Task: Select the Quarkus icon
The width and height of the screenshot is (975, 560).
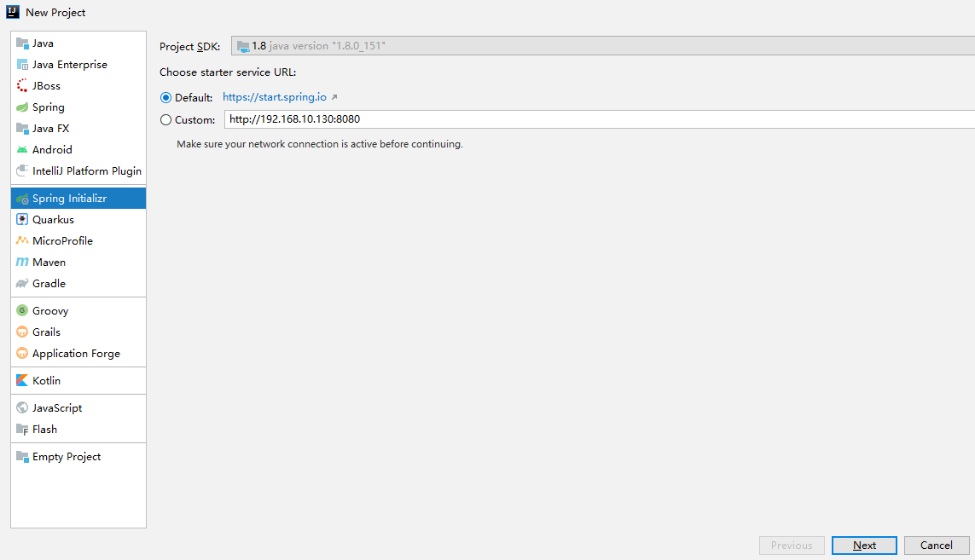Action: click(x=22, y=219)
